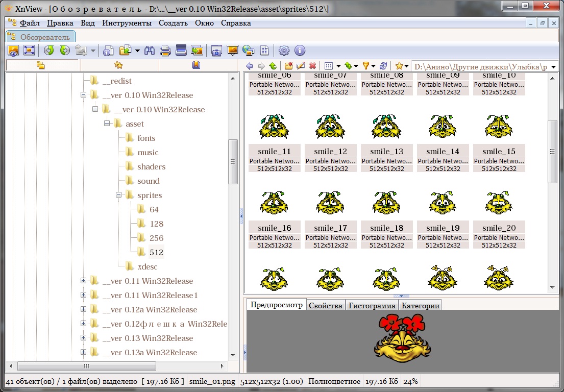Screen dimensions: 564x392
Task: Open the Инструменты menu
Action: [x=127, y=23]
